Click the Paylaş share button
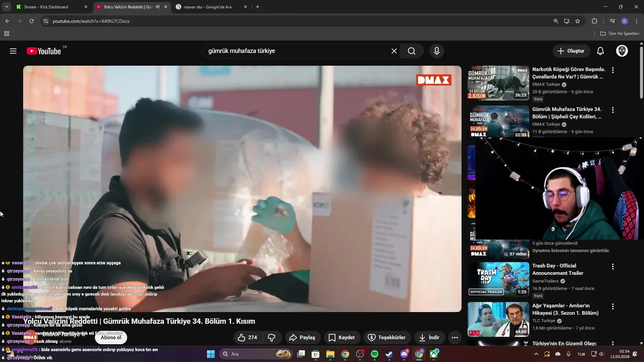The height and width of the screenshot is (362, 644). (x=302, y=337)
